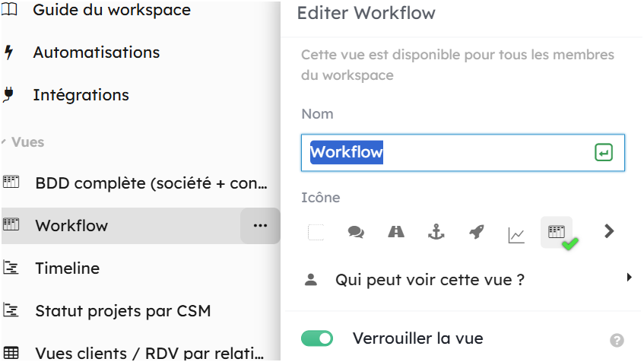Choose the road icon for the view
644x362 pixels.
(396, 232)
